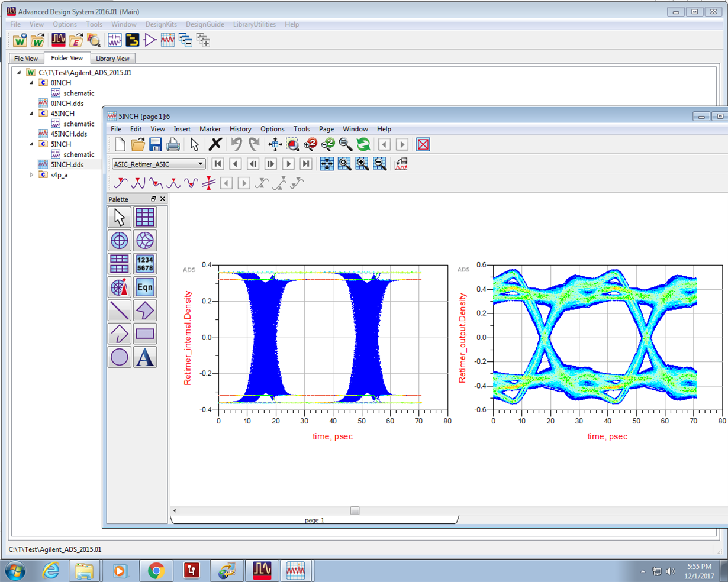
Task: Insert a Valley marker on trace
Action: (x=156, y=183)
